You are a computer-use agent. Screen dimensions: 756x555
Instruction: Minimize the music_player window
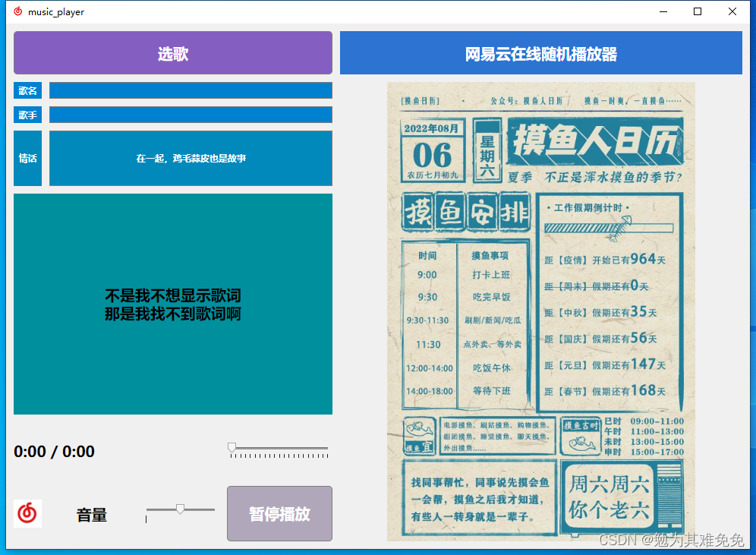pos(663,11)
